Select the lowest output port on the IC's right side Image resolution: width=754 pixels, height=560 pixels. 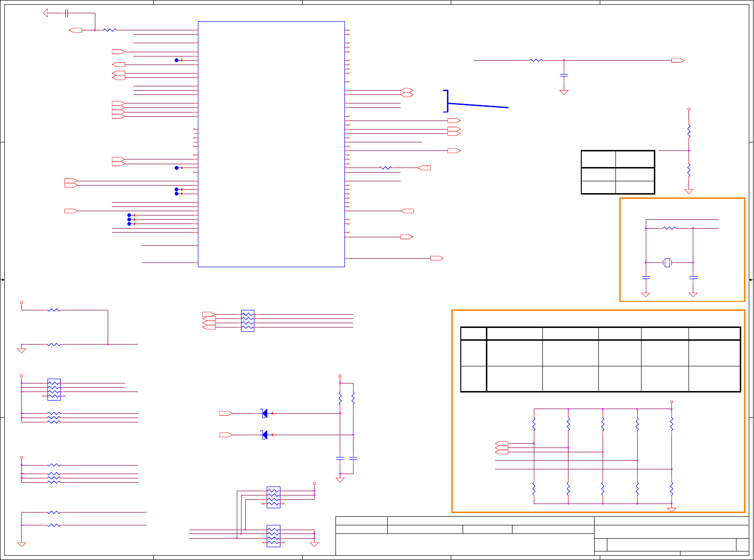437,258
